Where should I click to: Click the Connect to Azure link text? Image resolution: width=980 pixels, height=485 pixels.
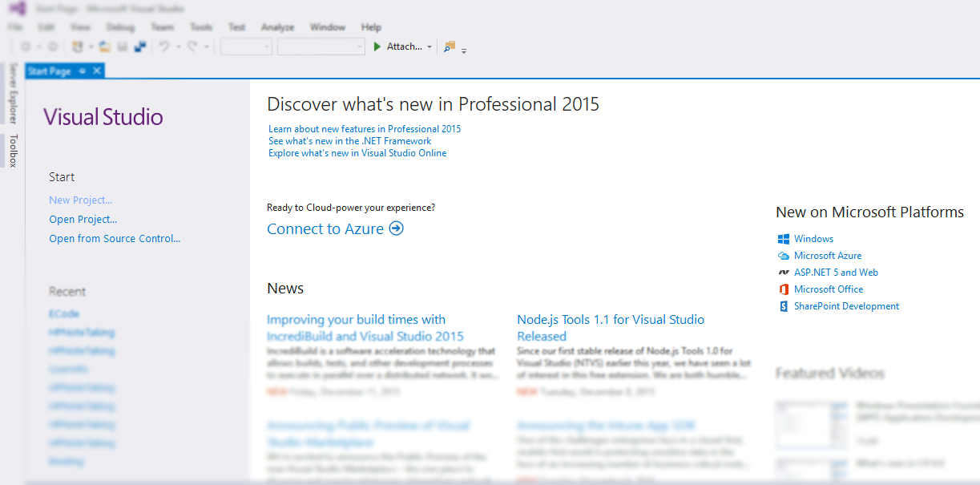pyautogui.click(x=325, y=229)
